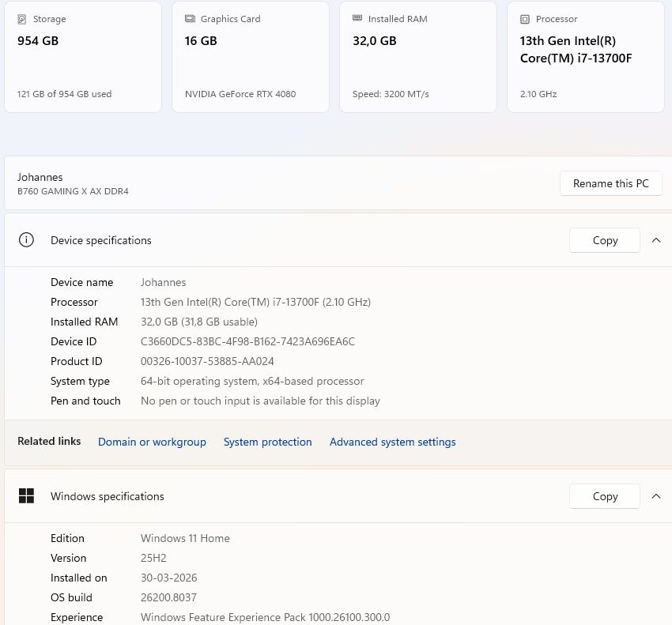Collapse the Device specifications section chevron

[x=656, y=240]
